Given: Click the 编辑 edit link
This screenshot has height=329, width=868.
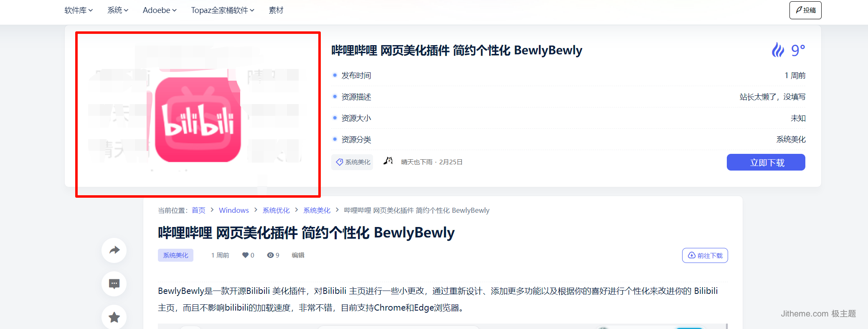Looking at the screenshot, I should [x=298, y=255].
